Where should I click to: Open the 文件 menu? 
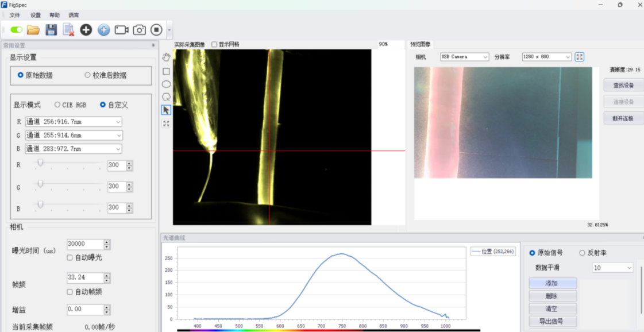(15, 15)
